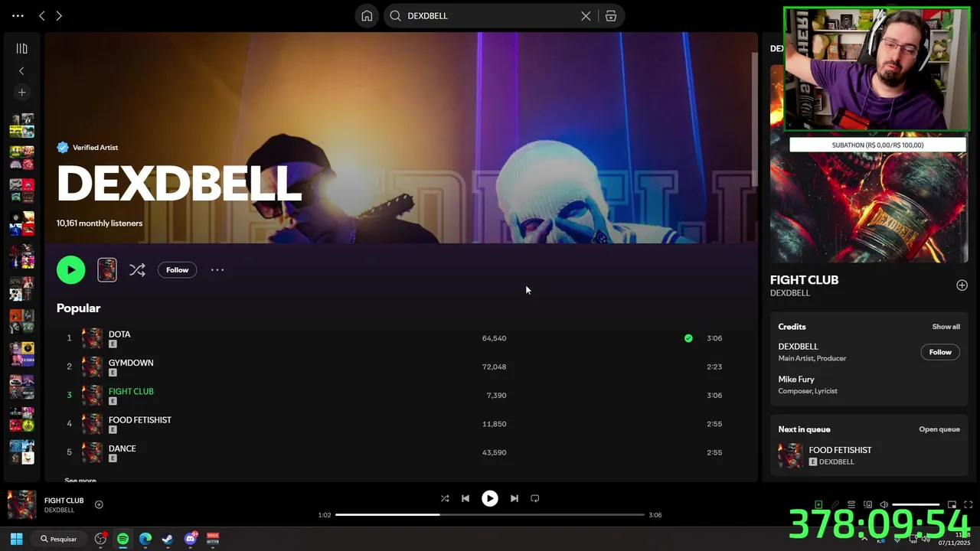Clear the DEXDBELL search text
Screen dimensions: 980x551
tap(586, 16)
